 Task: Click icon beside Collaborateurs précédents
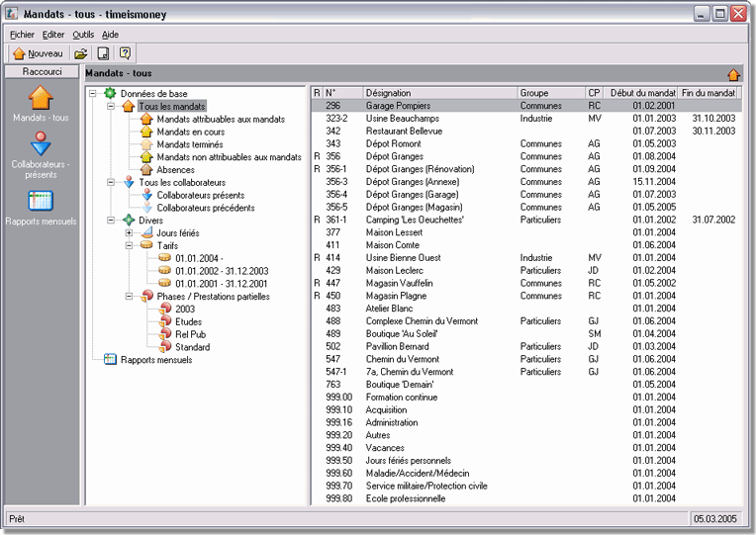coord(147,208)
